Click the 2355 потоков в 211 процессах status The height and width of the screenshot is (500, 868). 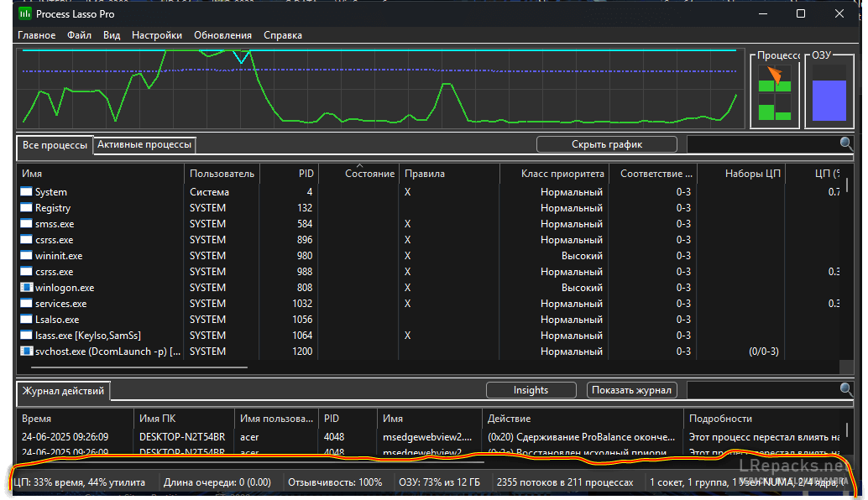click(565, 482)
